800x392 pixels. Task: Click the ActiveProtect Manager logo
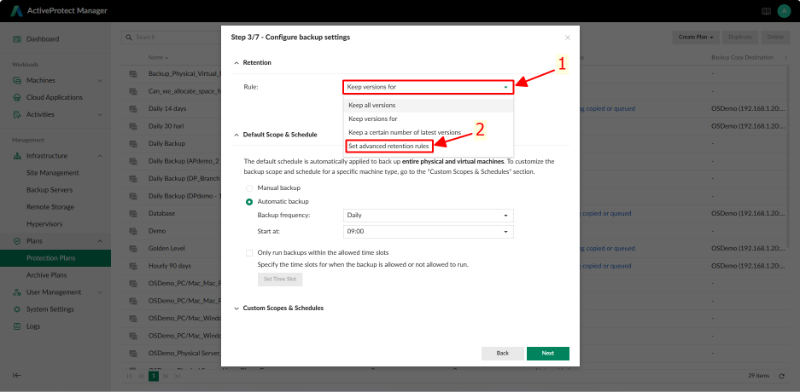coord(16,11)
